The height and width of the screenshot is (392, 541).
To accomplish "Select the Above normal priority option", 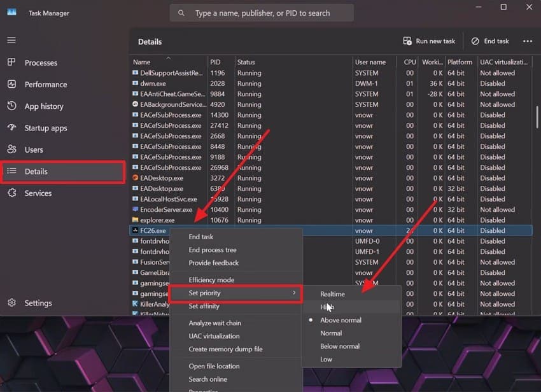I will point(341,320).
